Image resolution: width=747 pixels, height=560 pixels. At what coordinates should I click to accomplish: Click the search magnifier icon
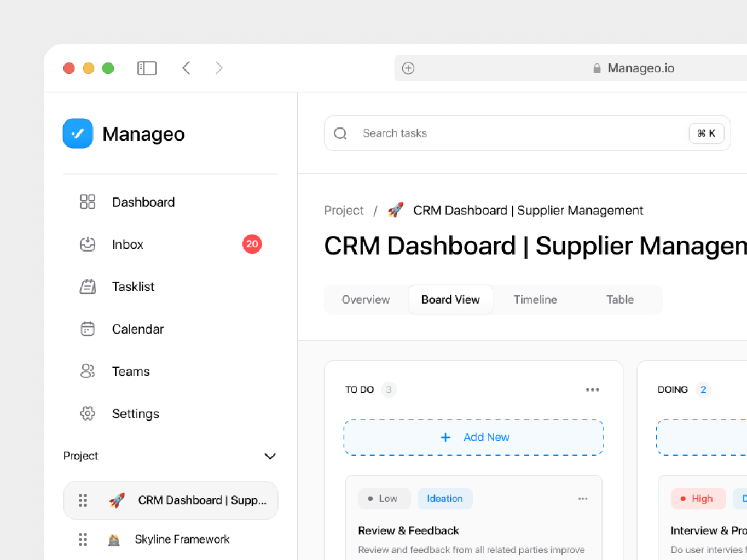click(340, 133)
